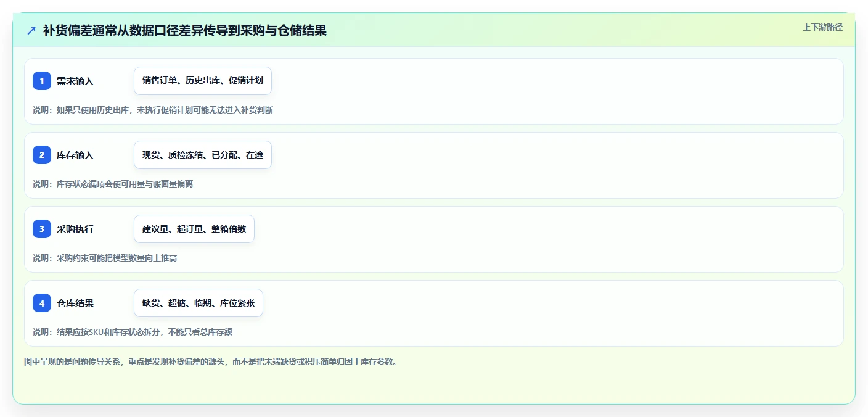Screen dimensions: 868x417
Task: Click the note about 采购约束
Action: (x=105, y=258)
